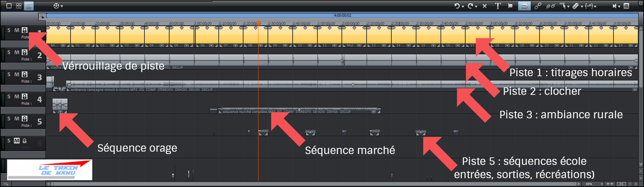Toggle the magnet snapping button
644x187 pixels.
pyautogui.click(x=524, y=6)
